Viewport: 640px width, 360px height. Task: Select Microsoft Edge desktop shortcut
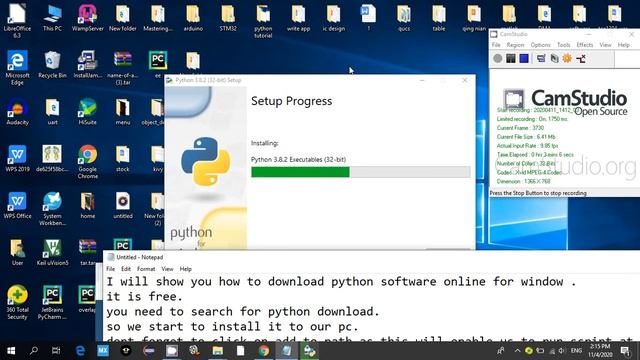(17, 68)
